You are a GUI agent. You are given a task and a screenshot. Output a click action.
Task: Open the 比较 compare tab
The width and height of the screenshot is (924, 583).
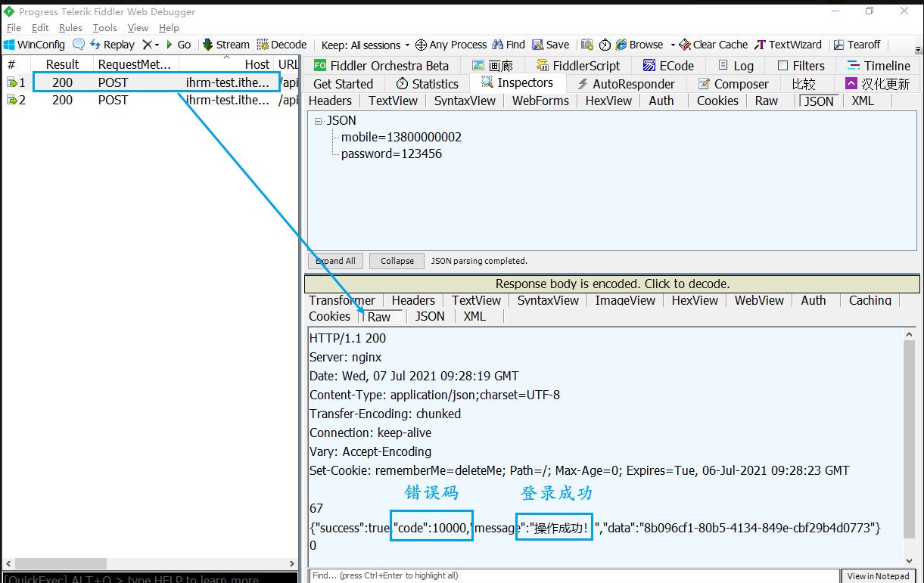pos(804,84)
